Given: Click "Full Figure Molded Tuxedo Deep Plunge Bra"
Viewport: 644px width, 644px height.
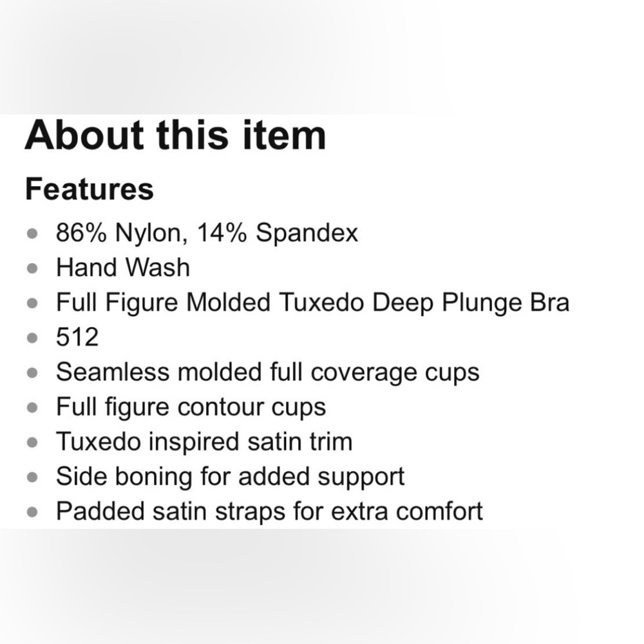Looking at the screenshot, I should [312, 302].
